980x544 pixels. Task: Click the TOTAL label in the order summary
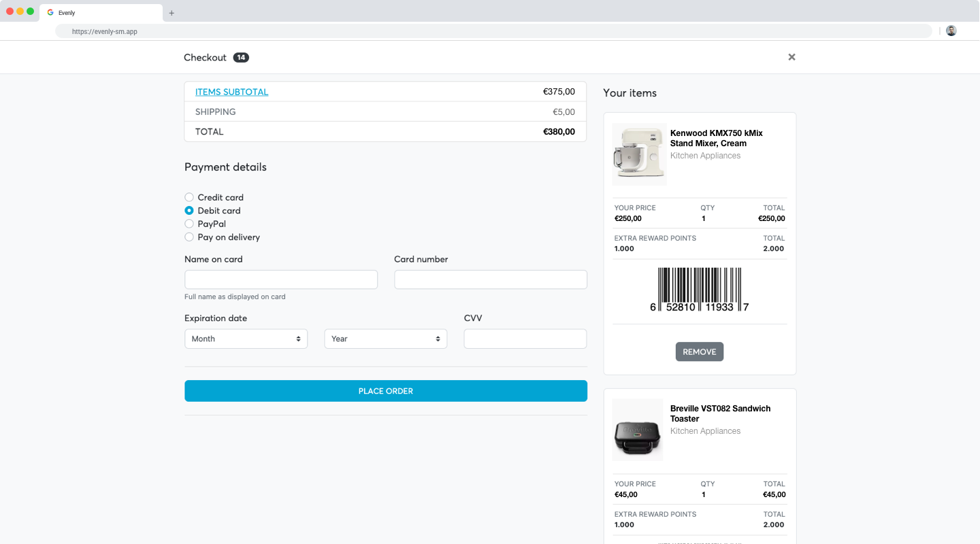click(x=209, y=132)
